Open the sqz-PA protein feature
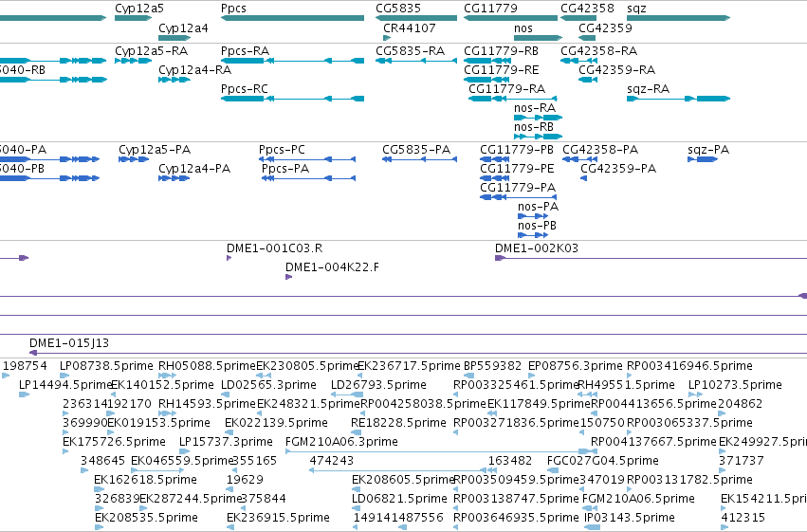This screenshot has height=532, width=807. point(703,159)
